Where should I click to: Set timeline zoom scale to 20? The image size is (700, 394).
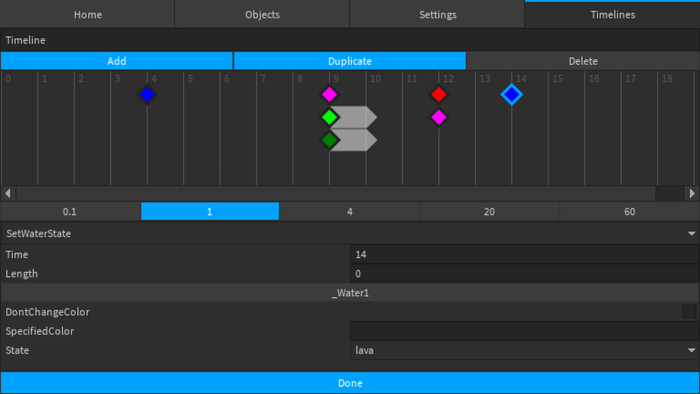[x=489, y=212]
